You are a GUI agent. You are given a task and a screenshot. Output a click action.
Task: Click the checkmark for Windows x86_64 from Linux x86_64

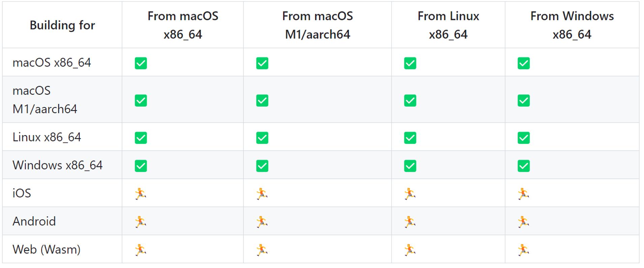410,166
